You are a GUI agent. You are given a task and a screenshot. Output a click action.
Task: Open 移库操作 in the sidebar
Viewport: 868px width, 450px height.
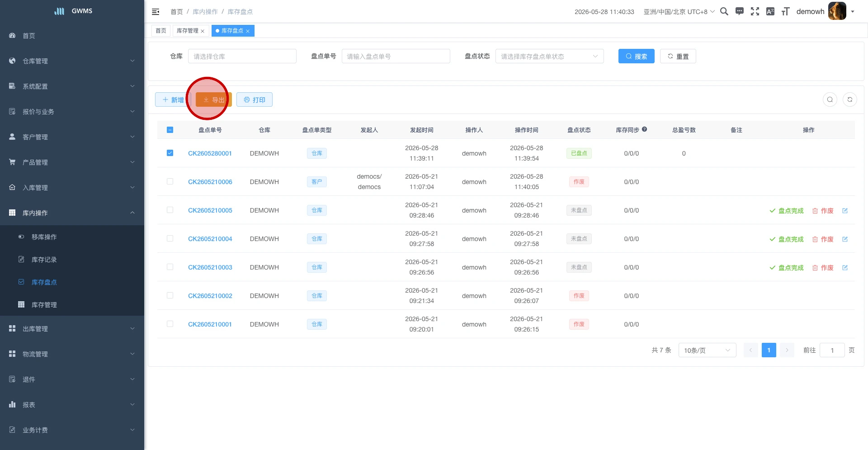pyautogui.click(x=72, y=237)
